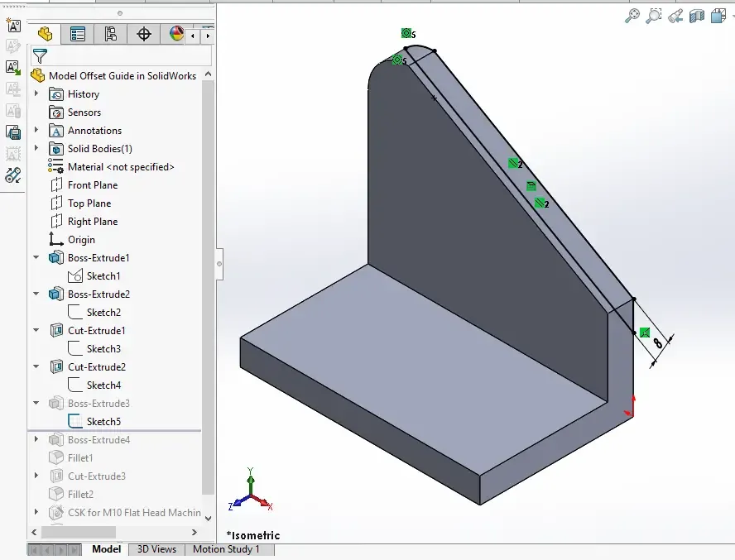Viewport: 735px width, 560px height.
Task: Click the filter funnel icon in the tree
Action: (39, 56)
